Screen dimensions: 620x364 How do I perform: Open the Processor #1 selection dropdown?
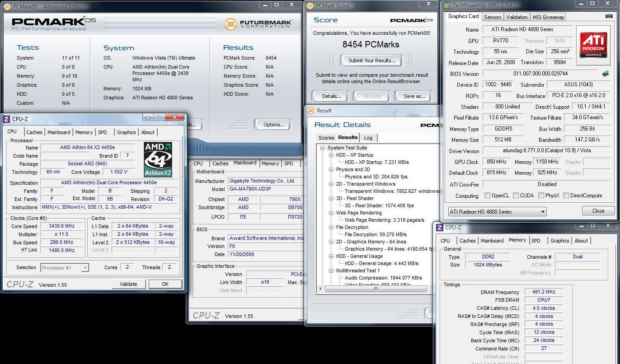[65, 268]
